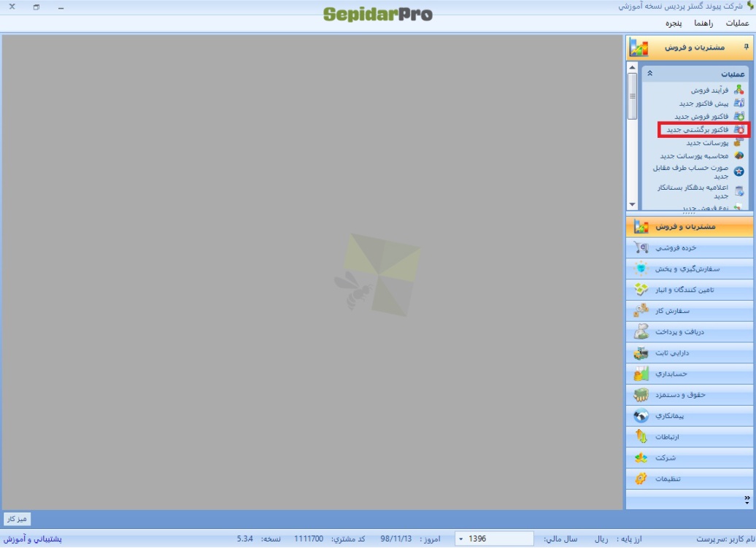Screen dimensions: 756x548
Task: Click the operations list scroll down arrow
Action: (632, 205)
